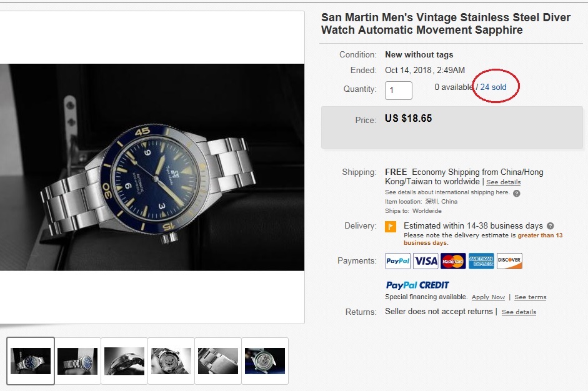Screen dimensions: 588x391
Task: Click the MasterCard payment icon
Action: coord(453,261)
